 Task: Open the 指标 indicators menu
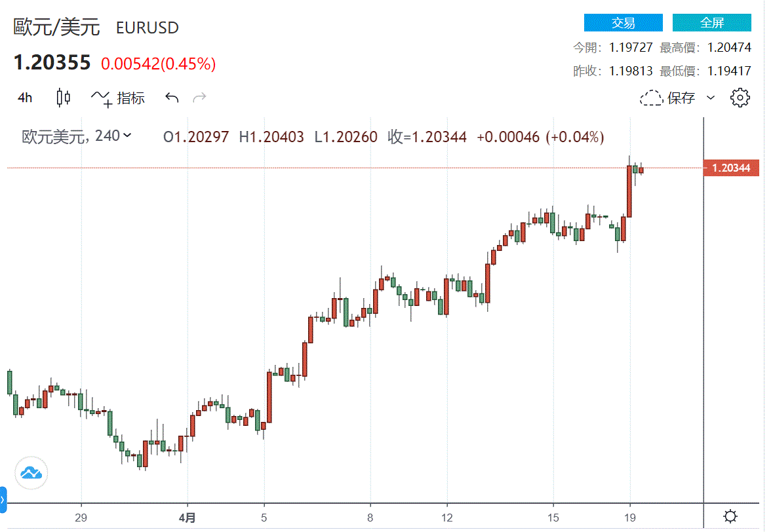[118, 98]
